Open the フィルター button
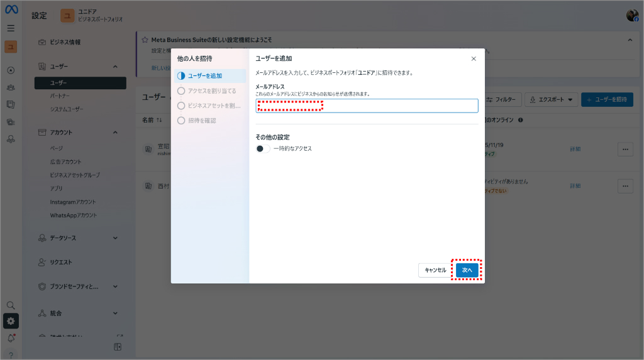This screenshot has width=644, height=360. coord(503,100)
